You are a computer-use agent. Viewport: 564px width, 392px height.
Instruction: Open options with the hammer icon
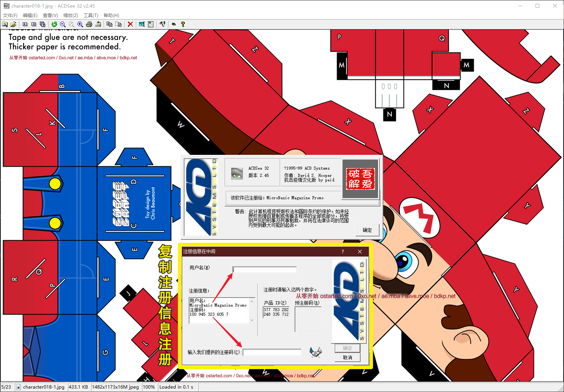point(162,24)
